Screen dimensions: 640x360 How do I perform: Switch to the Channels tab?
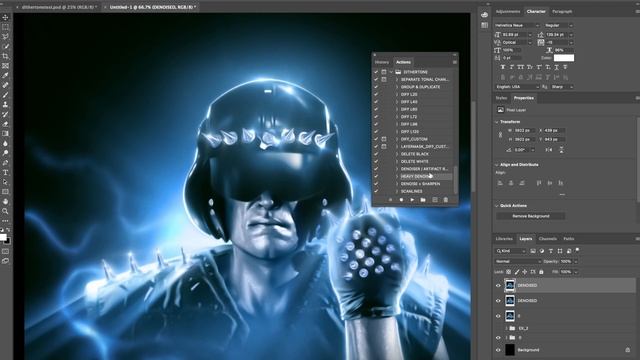point(548,239)
